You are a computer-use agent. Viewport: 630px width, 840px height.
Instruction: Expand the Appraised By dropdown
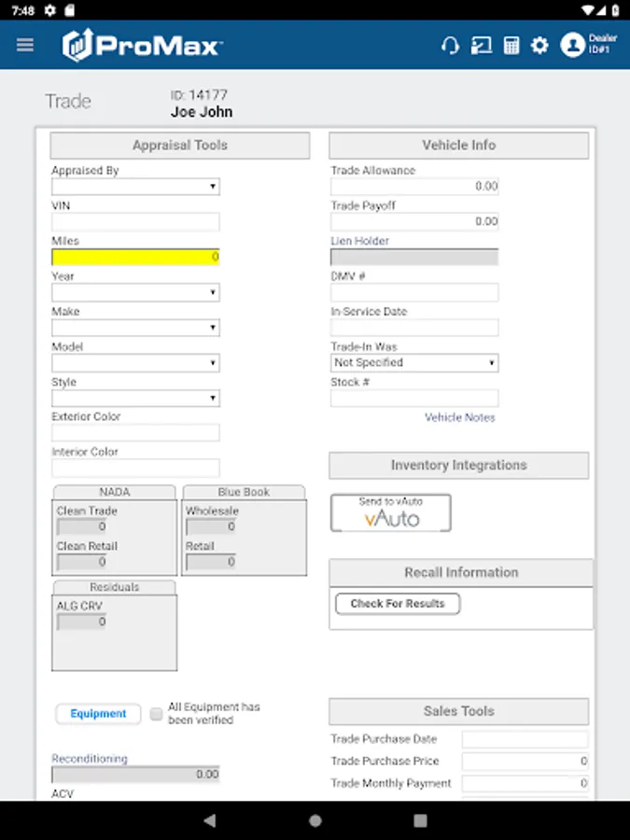coord(135,187)
